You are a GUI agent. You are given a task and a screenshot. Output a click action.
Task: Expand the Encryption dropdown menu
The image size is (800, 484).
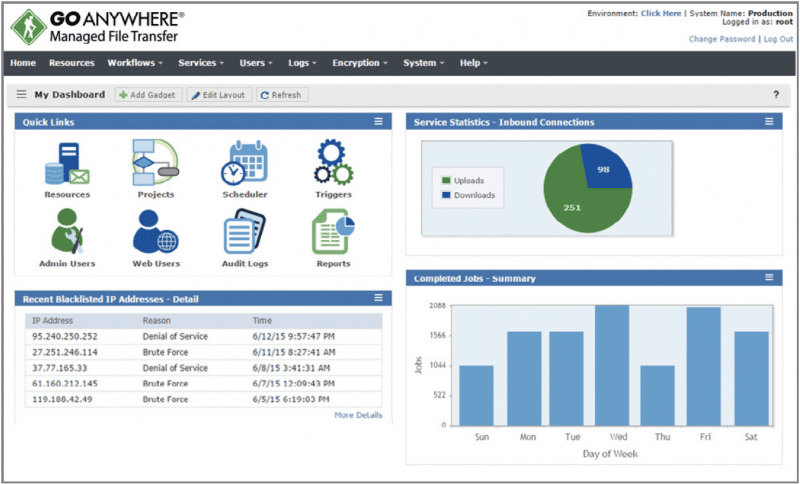[x=360, y=63]
